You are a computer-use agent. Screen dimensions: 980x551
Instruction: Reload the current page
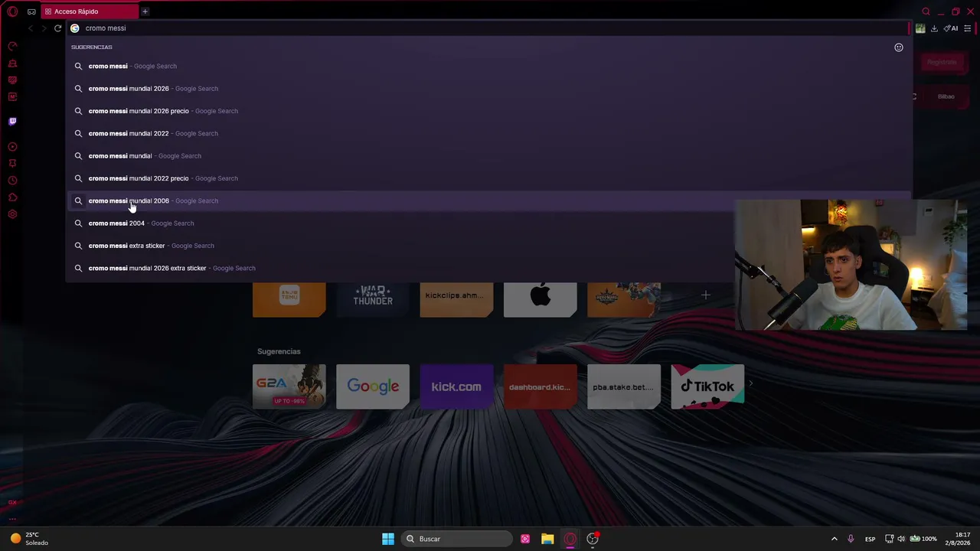(57, 28)
